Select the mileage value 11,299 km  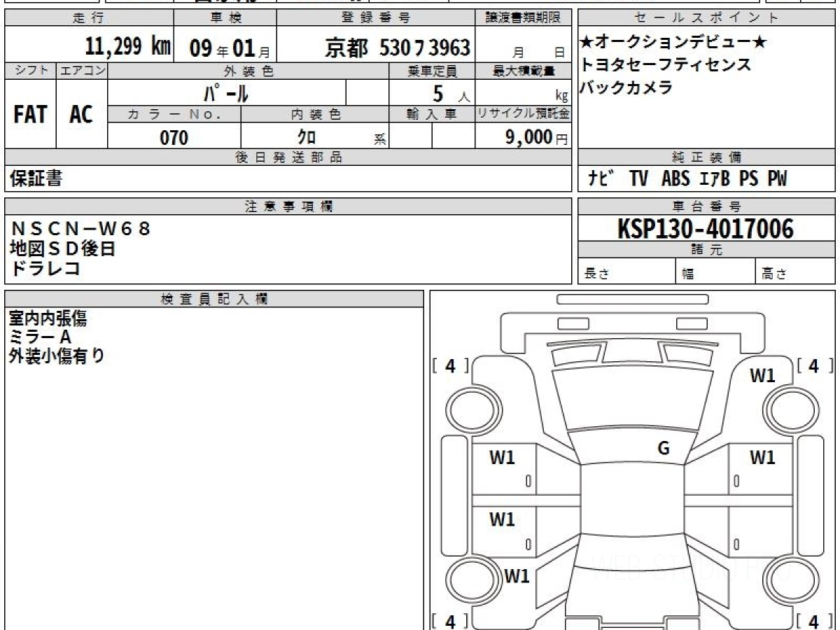127,47
